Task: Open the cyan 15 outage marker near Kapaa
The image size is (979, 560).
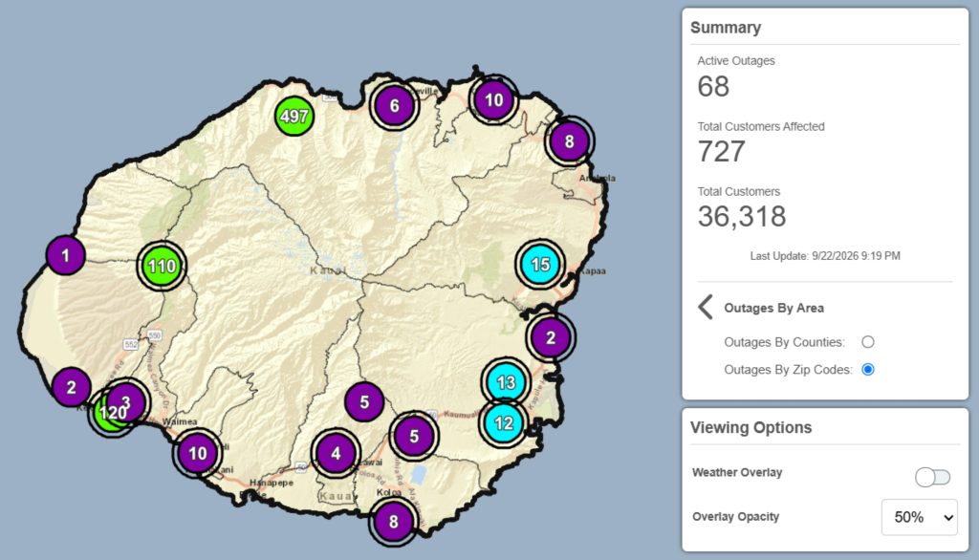Action: 540,264
